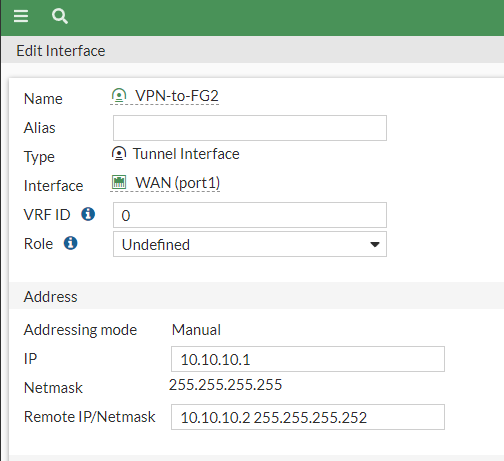Click the WAN port1 interface icon

pyautogui.click(x=119, y=183)
